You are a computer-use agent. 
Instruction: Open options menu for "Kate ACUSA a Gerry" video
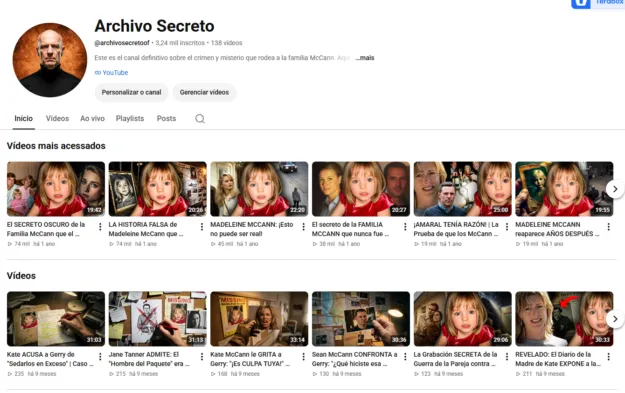pyautogui.click(x=100, y=357)
